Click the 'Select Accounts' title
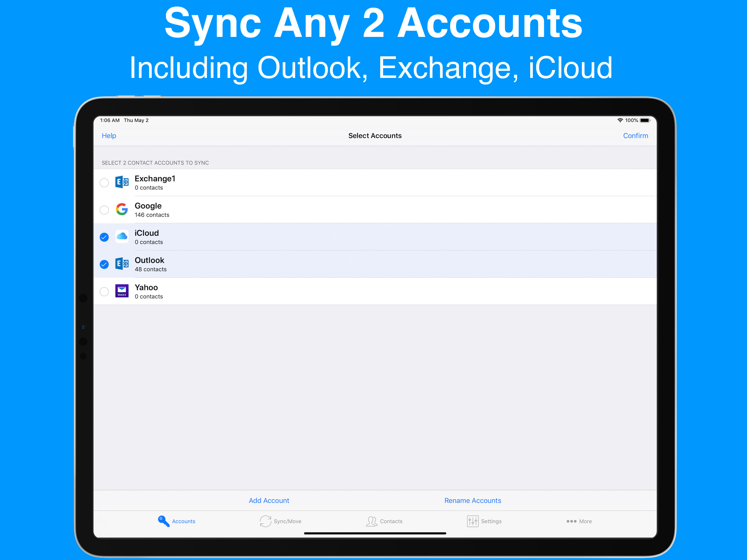 pyautogui.click(x=375, y=136)
